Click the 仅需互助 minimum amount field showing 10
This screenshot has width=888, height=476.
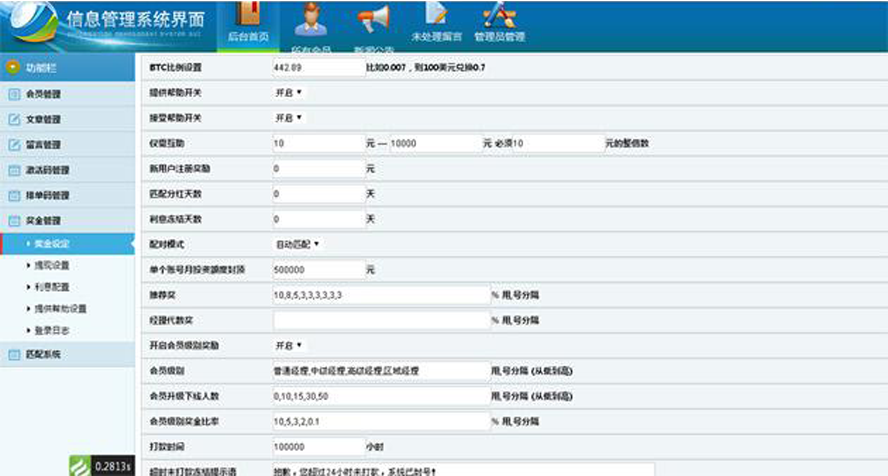click(x=319, y=143)
